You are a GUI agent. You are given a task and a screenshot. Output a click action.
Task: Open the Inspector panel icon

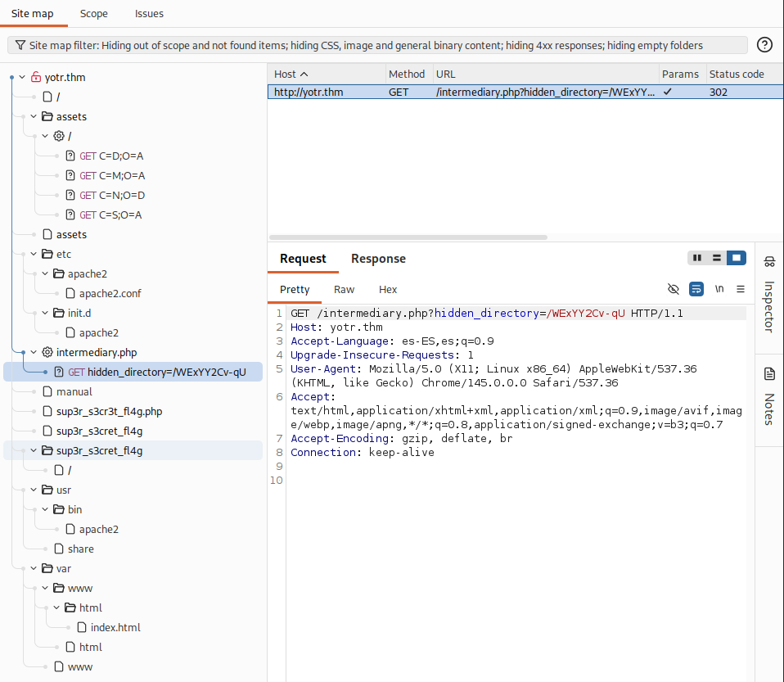pos(769,262)
